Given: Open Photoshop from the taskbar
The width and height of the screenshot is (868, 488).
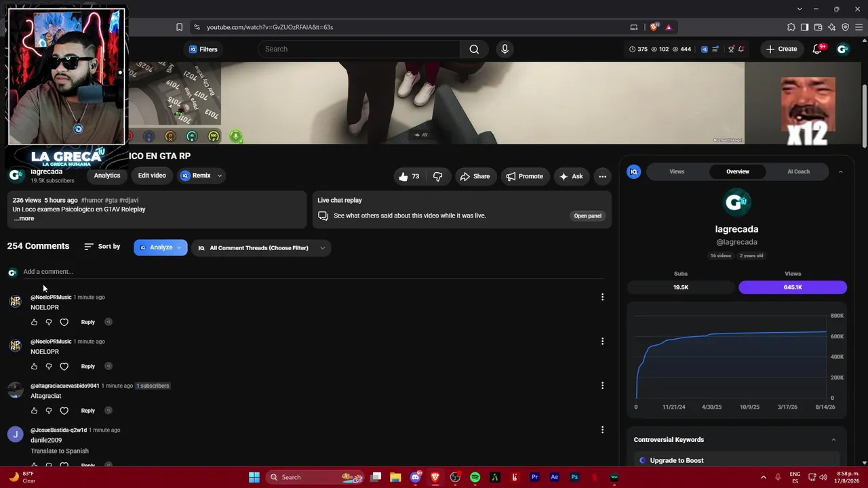Looking at the screenshot, I should click(x=574, y=477).
